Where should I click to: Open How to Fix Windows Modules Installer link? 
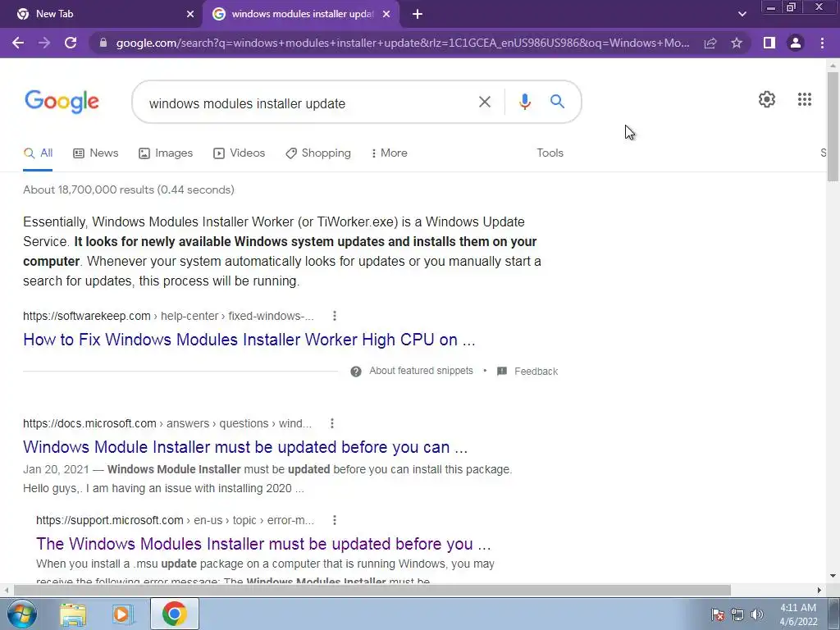tap(249, 340)
